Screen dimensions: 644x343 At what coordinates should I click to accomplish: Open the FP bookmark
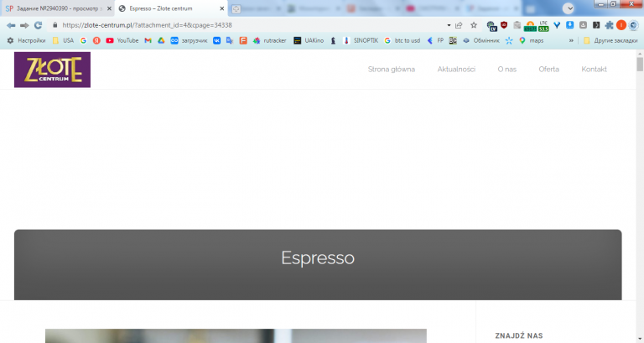point(435,40)
